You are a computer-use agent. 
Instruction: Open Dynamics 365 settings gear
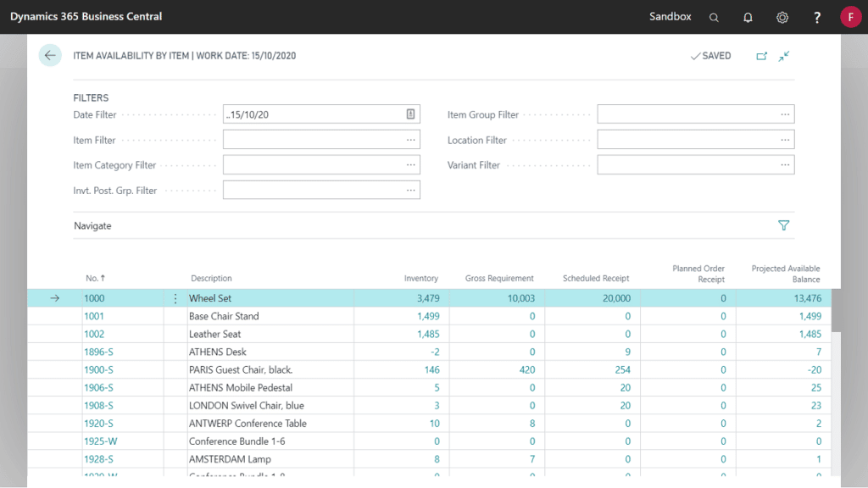[x=782, y=17]
